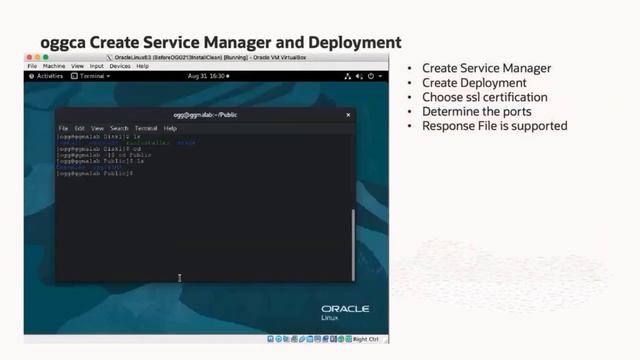Click the network status icon in GNOME bar
640x360 pixels.
pos(347,76)
